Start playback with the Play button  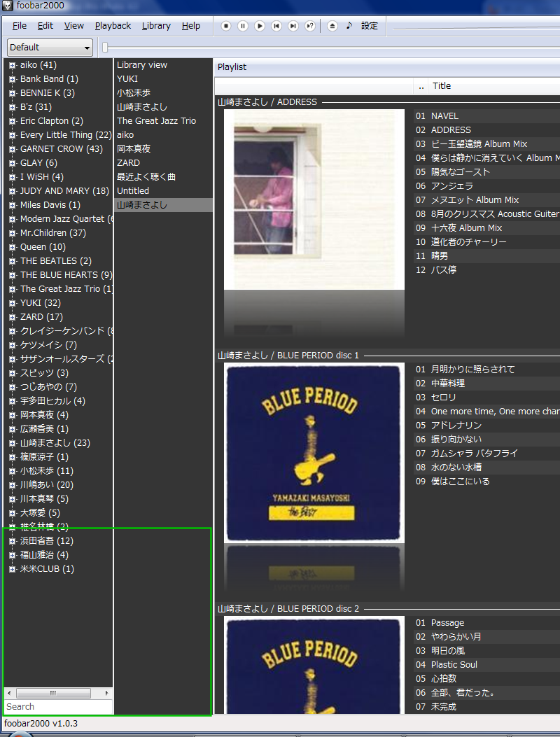260,26
